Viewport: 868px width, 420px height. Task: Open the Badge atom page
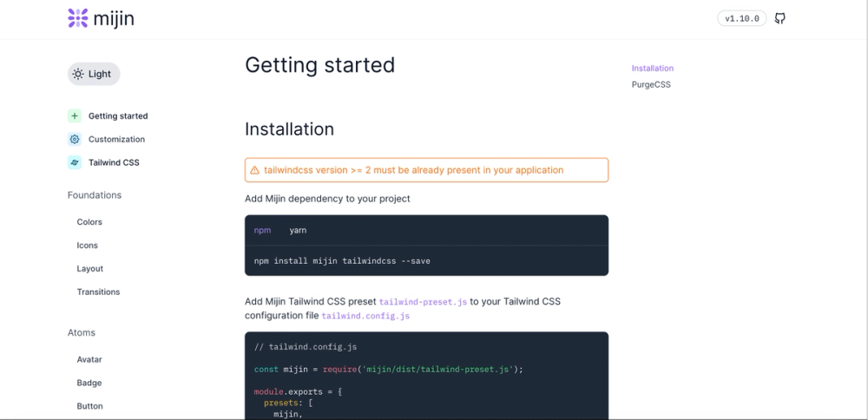pos(89,383)
